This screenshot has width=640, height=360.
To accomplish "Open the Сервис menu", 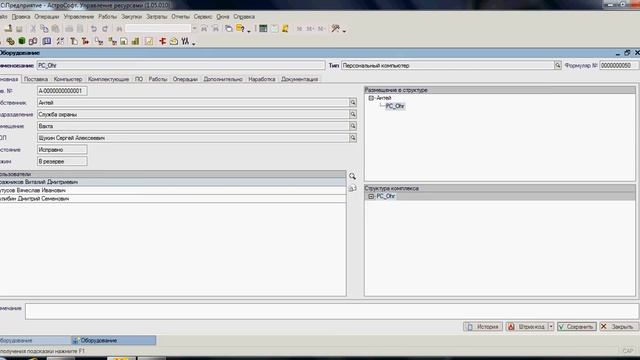I will point(203,17).
